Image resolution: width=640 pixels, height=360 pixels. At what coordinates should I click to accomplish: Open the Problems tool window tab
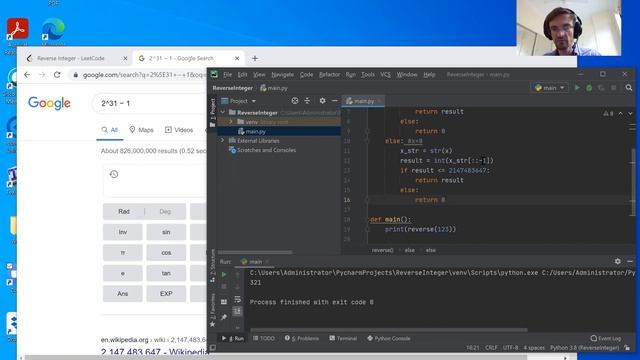click(302, 338)
